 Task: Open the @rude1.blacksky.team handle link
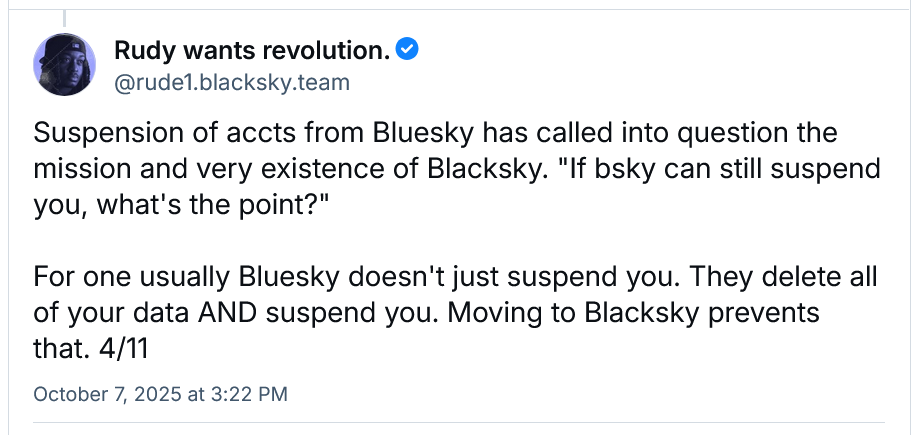(232, 82)
